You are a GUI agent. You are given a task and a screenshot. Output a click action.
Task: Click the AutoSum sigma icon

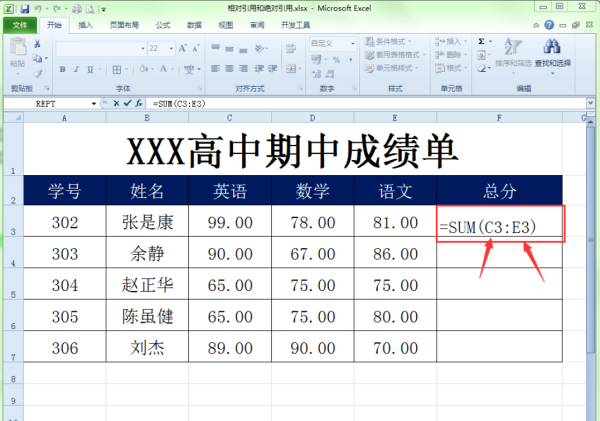click(x=481, y=41)
